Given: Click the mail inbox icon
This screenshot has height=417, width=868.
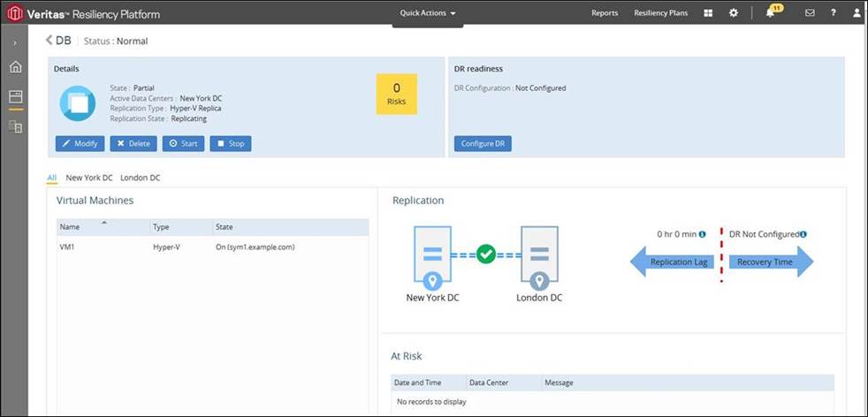Looking at the screenshot, I should tap(810, 13).
